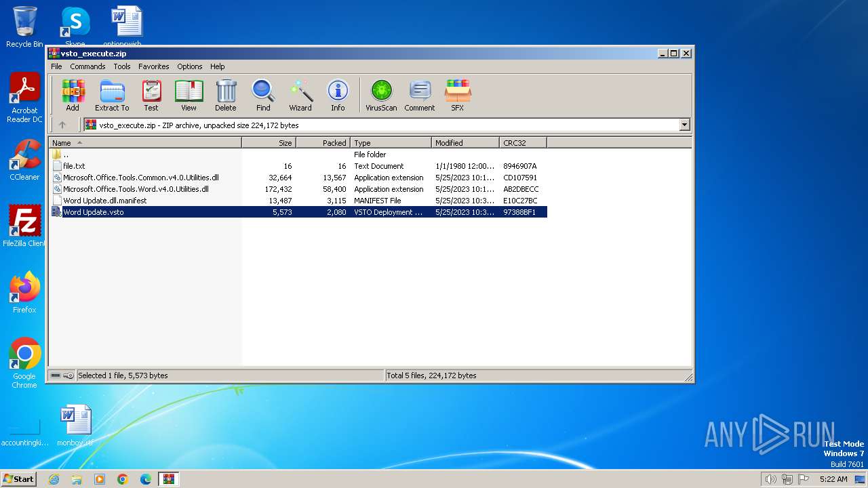Open the Help menu

coord(217,66)
